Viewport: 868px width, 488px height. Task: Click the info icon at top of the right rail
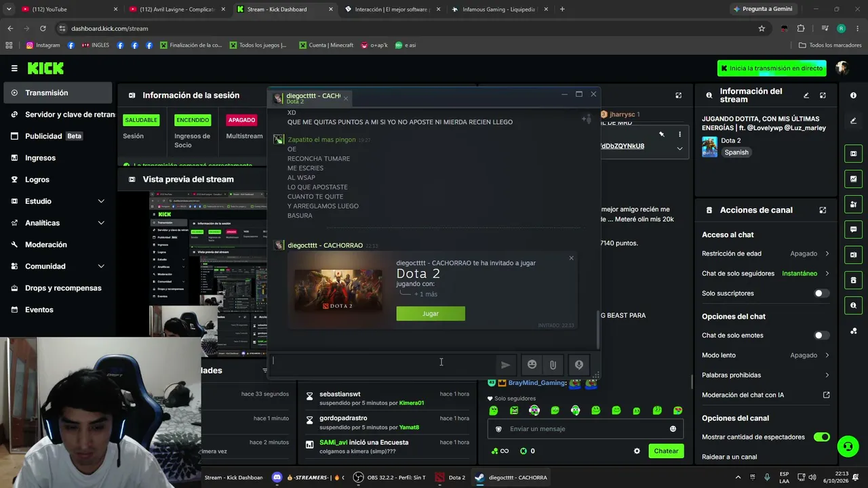pos(853,96)
